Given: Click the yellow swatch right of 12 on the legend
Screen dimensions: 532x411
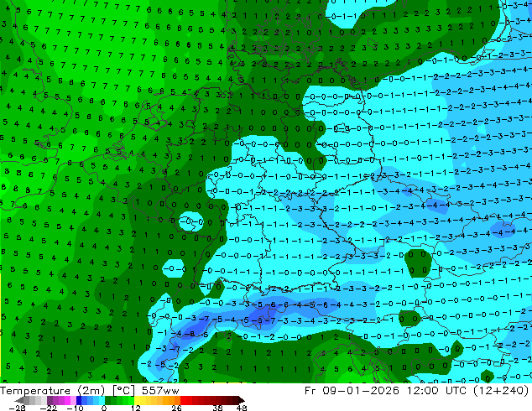Looking at the screenshot, I should click(x=137, y=400).
